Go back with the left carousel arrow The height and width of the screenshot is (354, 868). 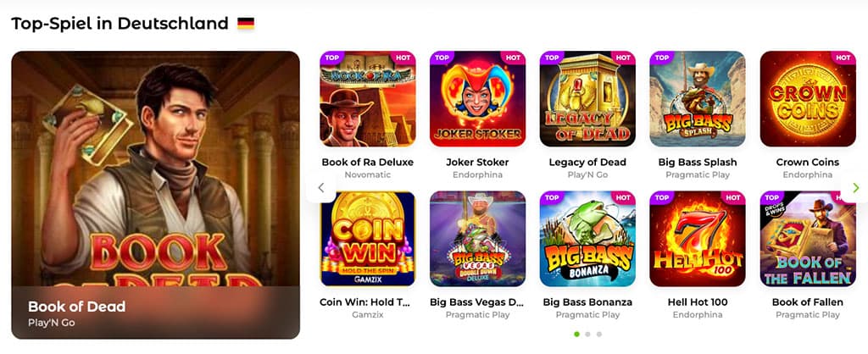click(321, 188)
